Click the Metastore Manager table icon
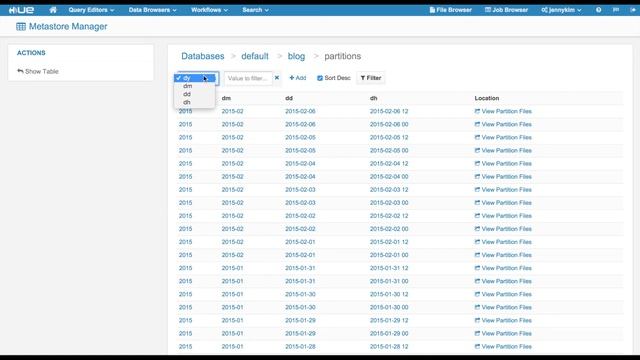Image resolution: width=640 pixels, height=360 pixels. (x=21, y=27)
